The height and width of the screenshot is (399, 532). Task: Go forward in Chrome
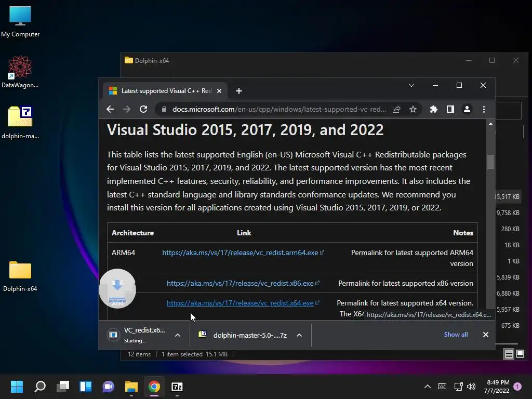point(127,109)
